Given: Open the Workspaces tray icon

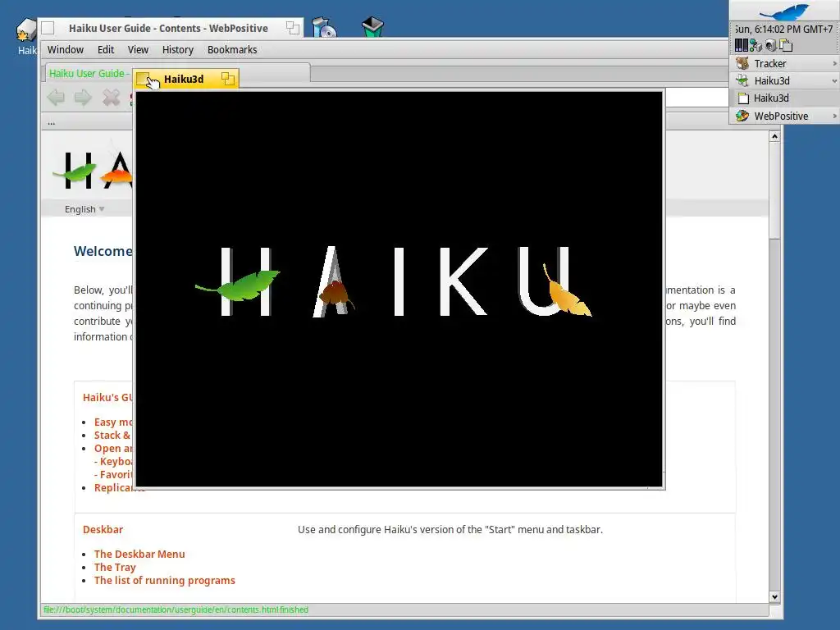Looking at the screenshot, I should tap(786, 46).
